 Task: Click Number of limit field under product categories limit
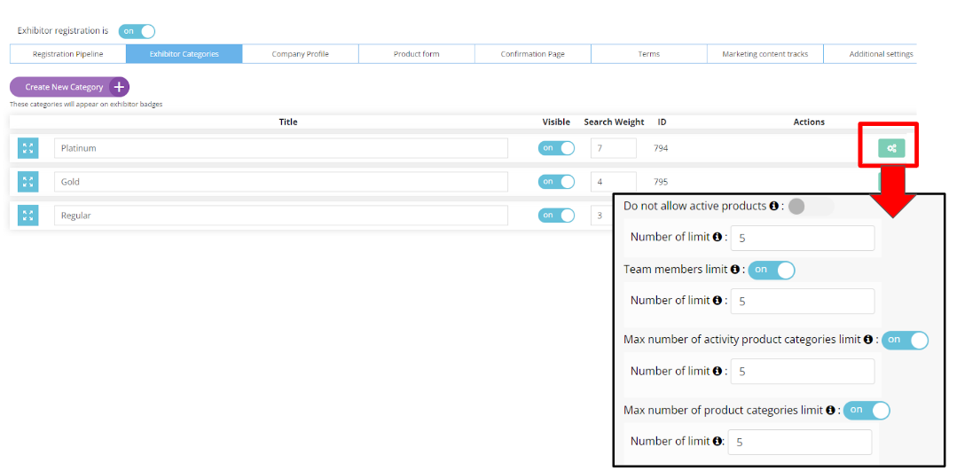point(800,443)
